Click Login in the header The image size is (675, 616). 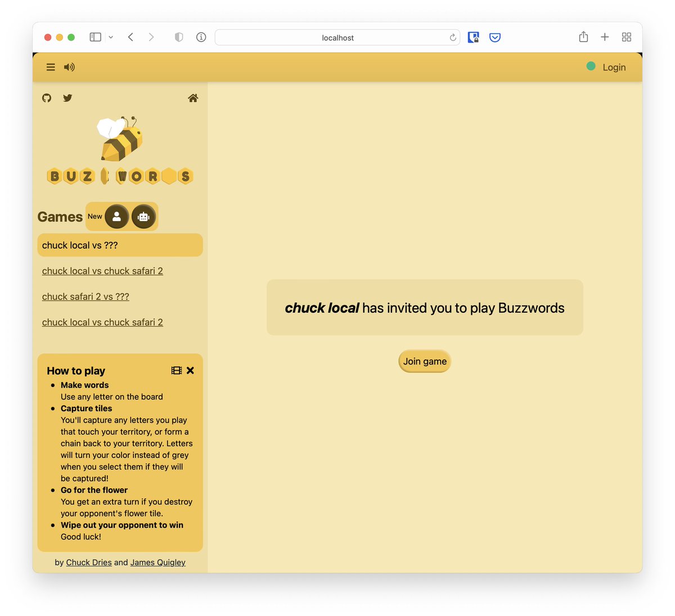point(614,68)
